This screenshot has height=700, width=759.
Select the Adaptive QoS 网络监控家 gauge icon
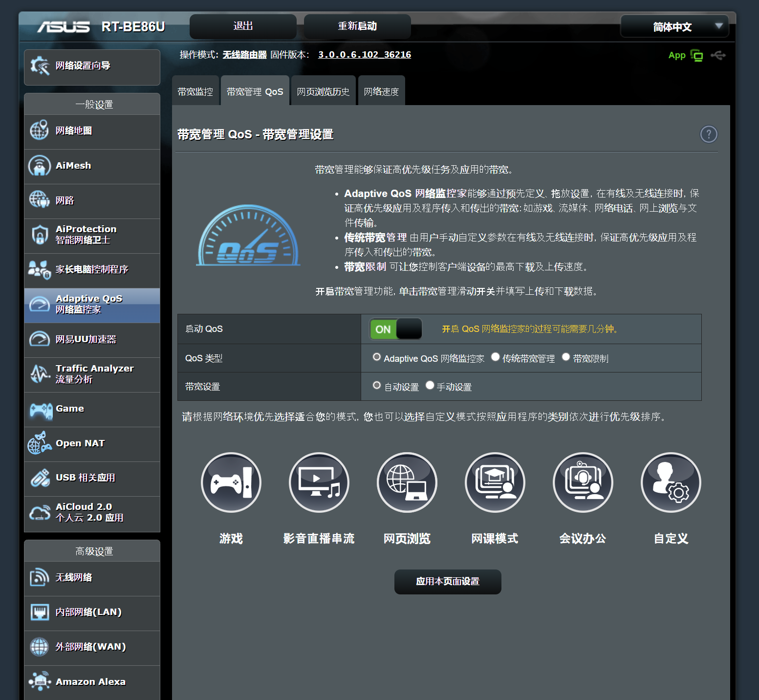pos(39,304)
